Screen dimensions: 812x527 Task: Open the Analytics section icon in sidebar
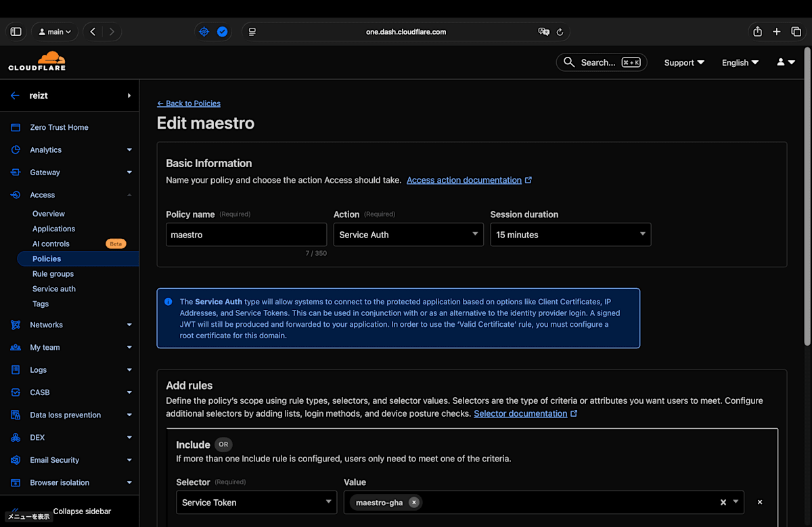pyautogui.click(x=15, y=150)
